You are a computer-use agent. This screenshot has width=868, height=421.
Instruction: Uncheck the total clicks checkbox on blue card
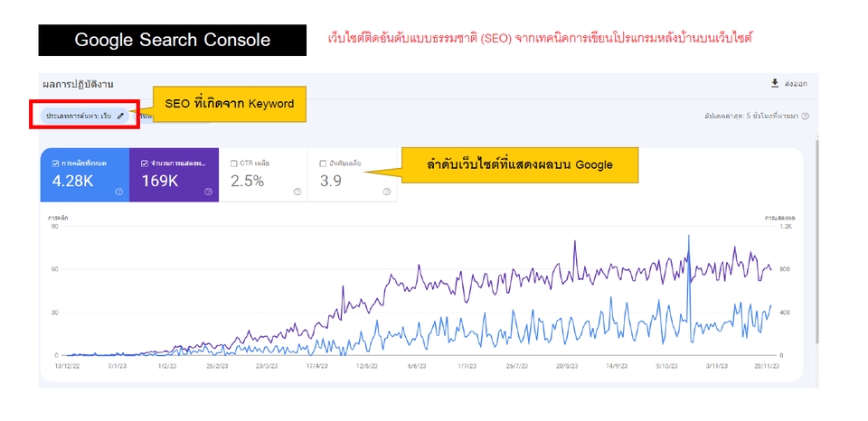(x=55, y=164)
